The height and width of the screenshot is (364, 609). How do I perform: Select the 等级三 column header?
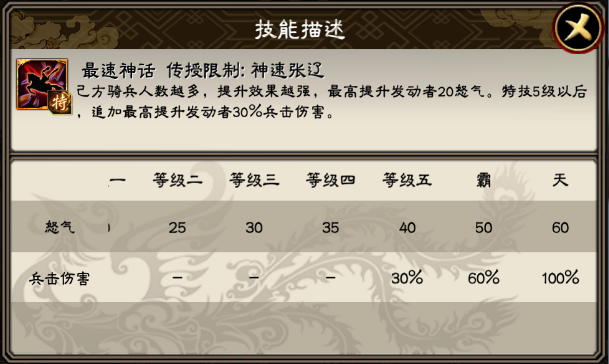254,181
